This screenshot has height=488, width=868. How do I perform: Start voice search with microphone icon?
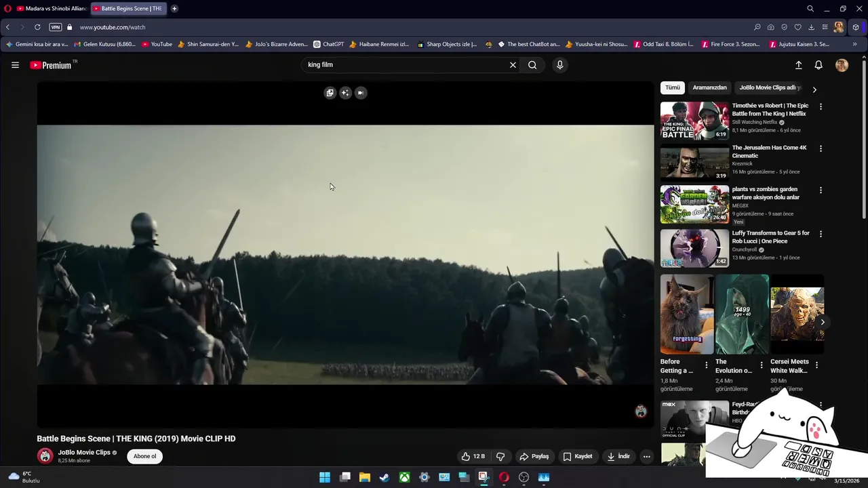[559, 65]
